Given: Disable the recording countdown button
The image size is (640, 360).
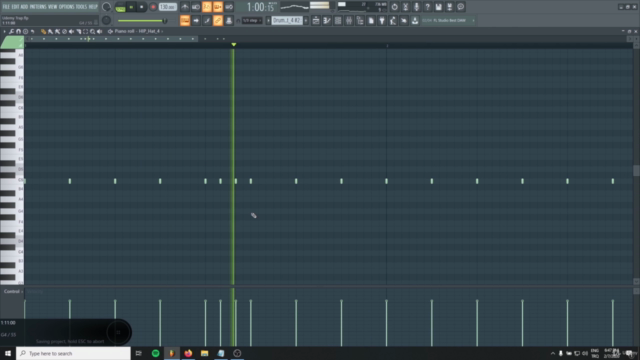Looking at the screenshot, I should [x=207, y=7].
